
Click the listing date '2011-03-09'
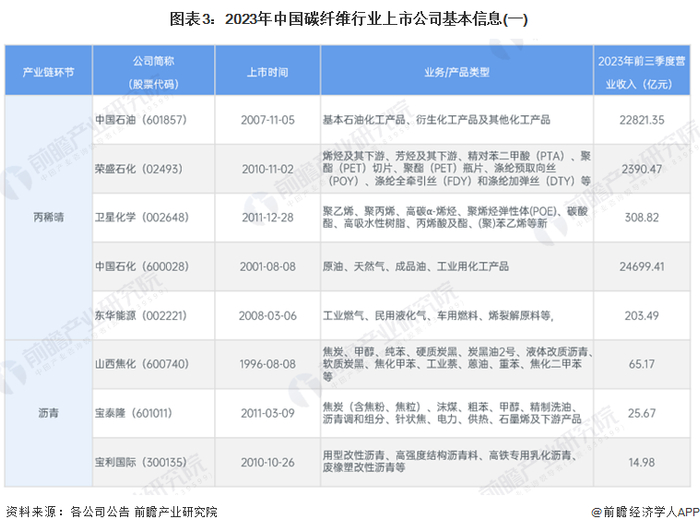tap(267, 413)
